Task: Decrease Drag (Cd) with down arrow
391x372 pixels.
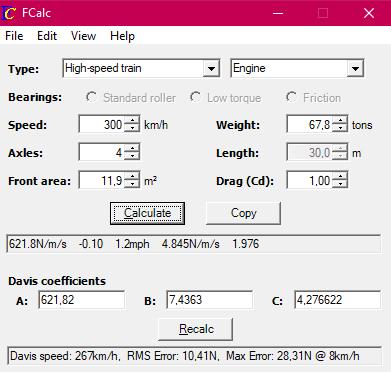Action: 340,185
